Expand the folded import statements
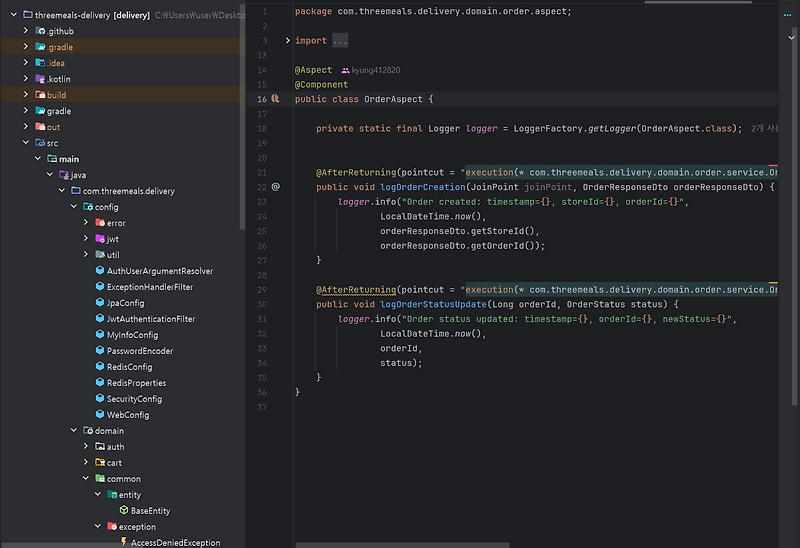 click(x=339, y=41)
